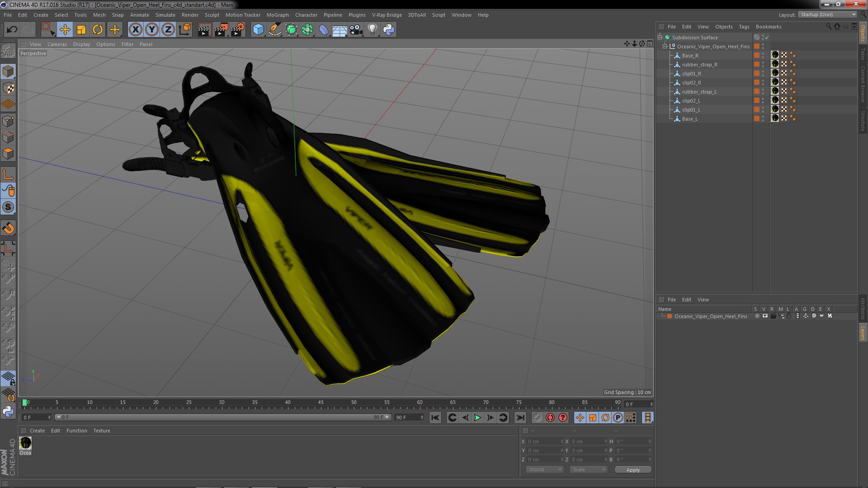Open the MoGraph menu
The height and width of the screenshot is (488, 868).
[278, 15]
